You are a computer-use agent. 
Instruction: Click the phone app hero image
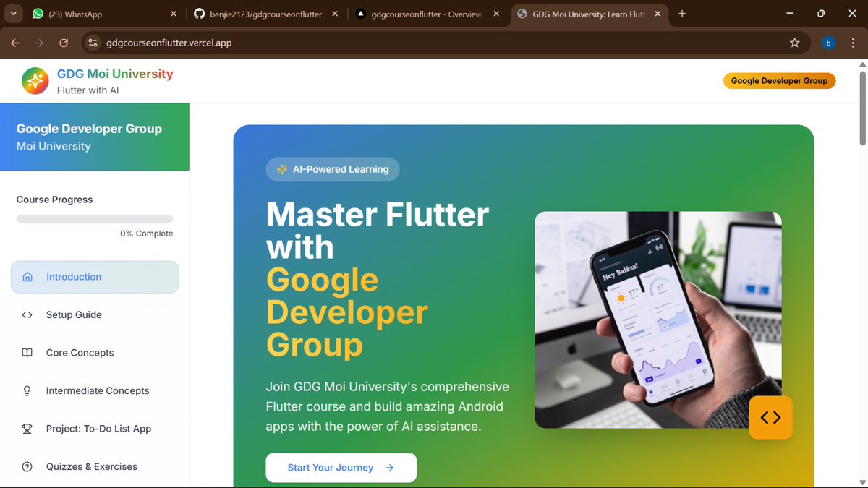(x=658, y=320)
